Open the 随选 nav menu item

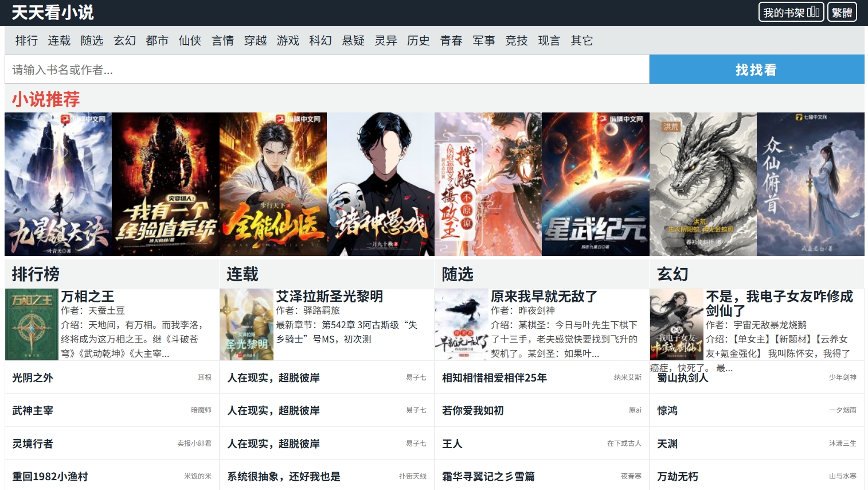tap(92, 40)
